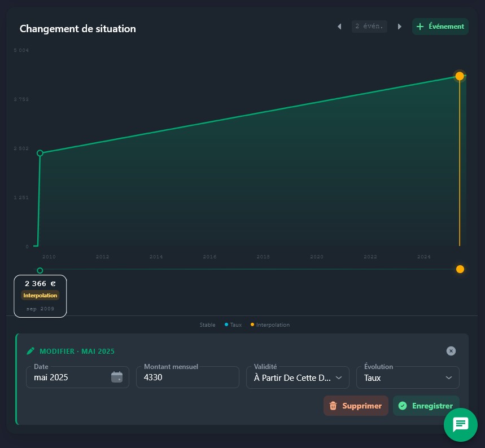The width and height of the screenshot is (485, 448).
Task: Select the orange marker on timeline track
Action: pyautogui.click(x=460, y=269)
